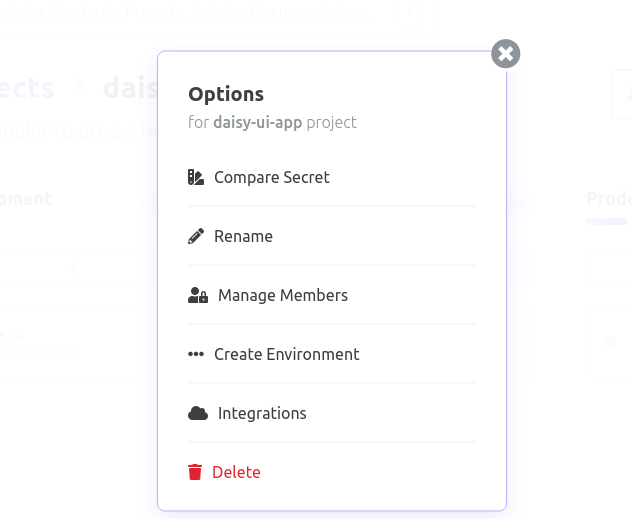Click the faded Production column header
This screenshot has width=632, height=519.
(x=608, y=199)
